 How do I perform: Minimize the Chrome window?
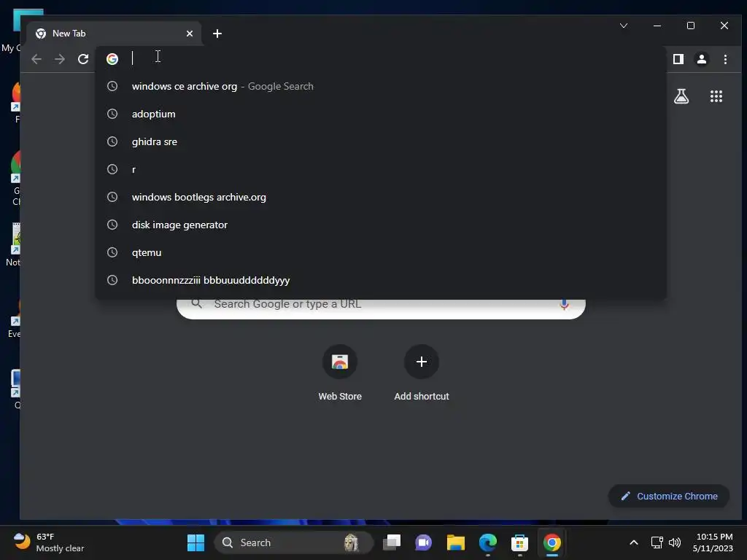(657, 26)
